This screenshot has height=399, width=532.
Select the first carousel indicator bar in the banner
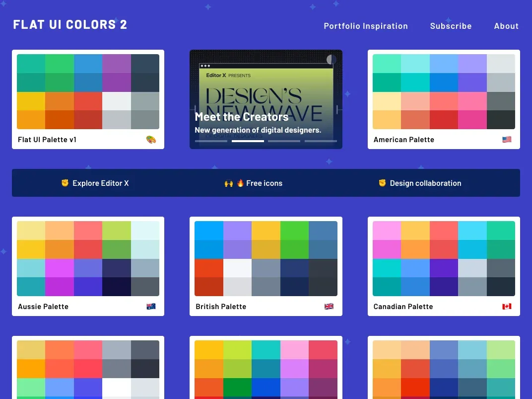pyautogui.click(x=211, y=141)
